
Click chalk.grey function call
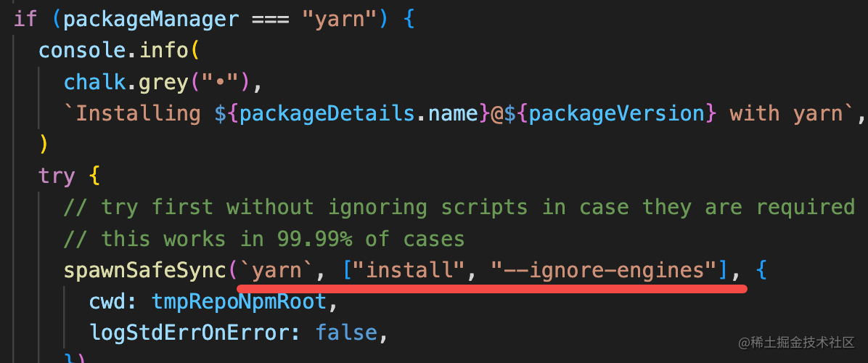(126, 82)
